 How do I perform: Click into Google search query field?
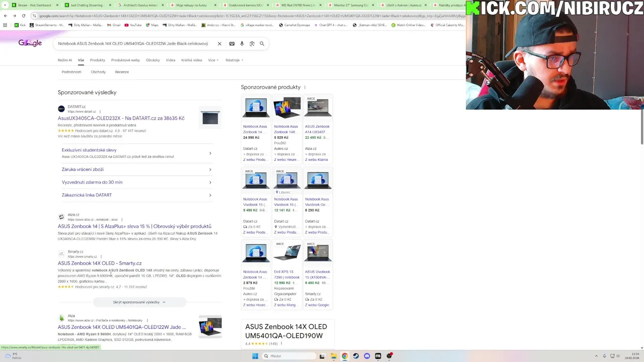(133, 44)
